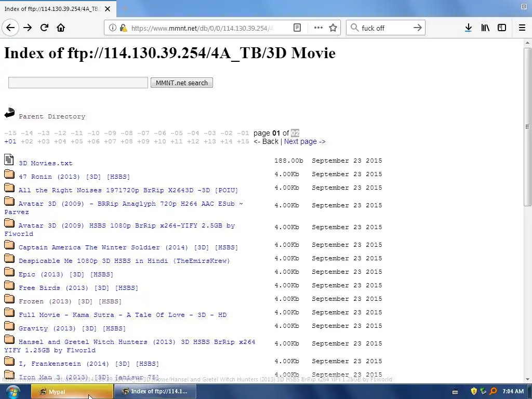Open the browser home page

(61, 28)
